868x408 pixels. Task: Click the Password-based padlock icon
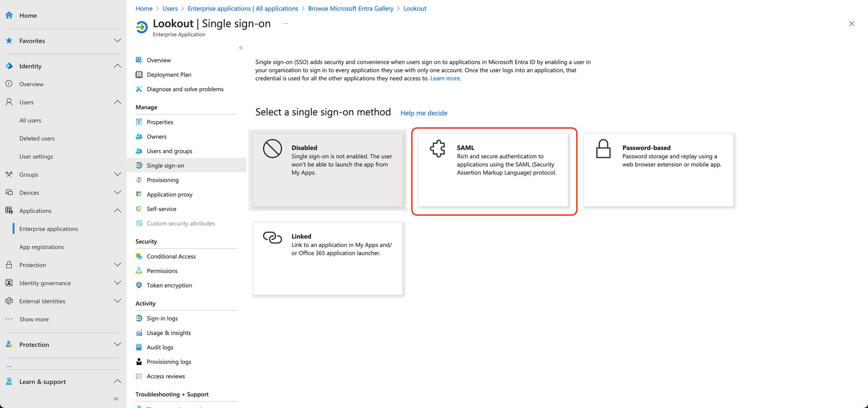(x=603, y=149)
